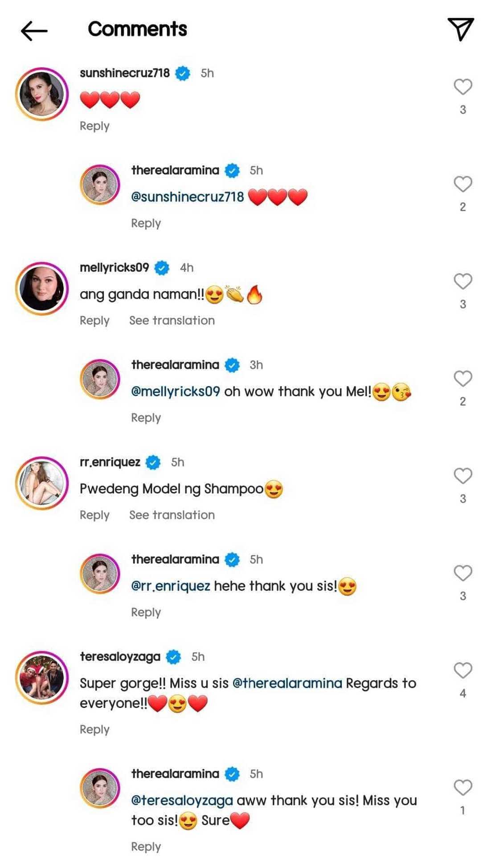
Task: Reply to teresaloyzaga's comment
Action: [94, 729]
